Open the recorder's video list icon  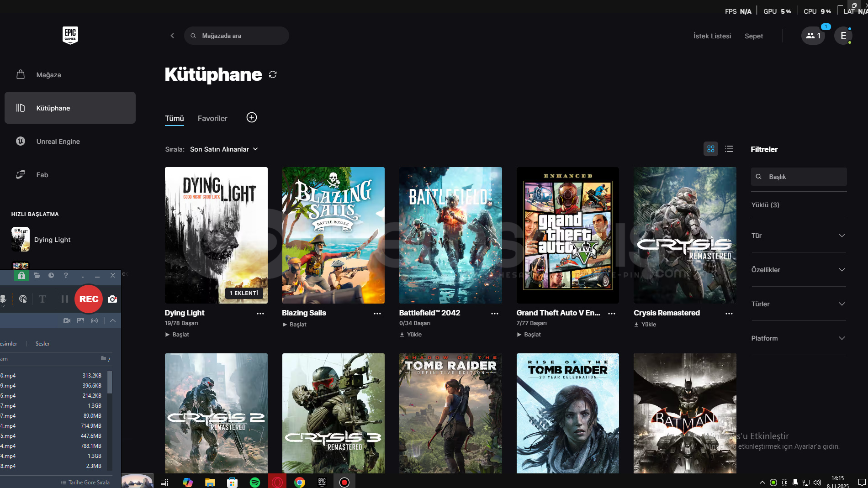pyautogui.click(x=67, y=321)
